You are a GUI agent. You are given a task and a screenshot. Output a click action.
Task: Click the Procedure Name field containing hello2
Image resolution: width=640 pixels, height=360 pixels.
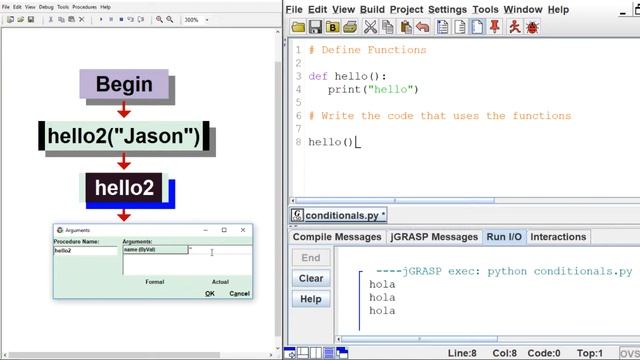pyautogui.click(x=85, y=251)
